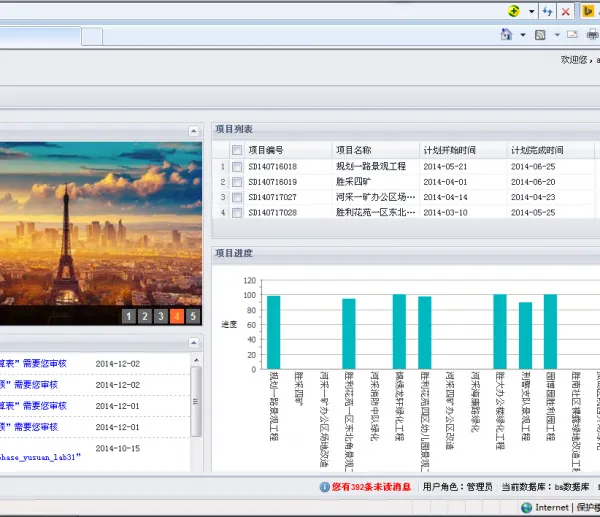Image resolution: width=600 pixels, height=517 pixels.
Task: Open the Home icon dropdown arrow
Action: pos(523,35)
